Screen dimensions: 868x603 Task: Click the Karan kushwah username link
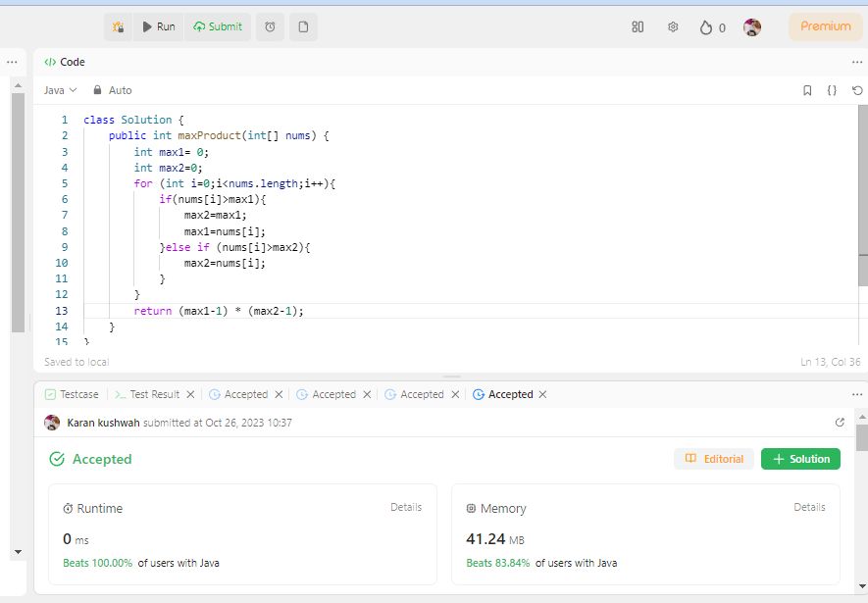[103, 423]
